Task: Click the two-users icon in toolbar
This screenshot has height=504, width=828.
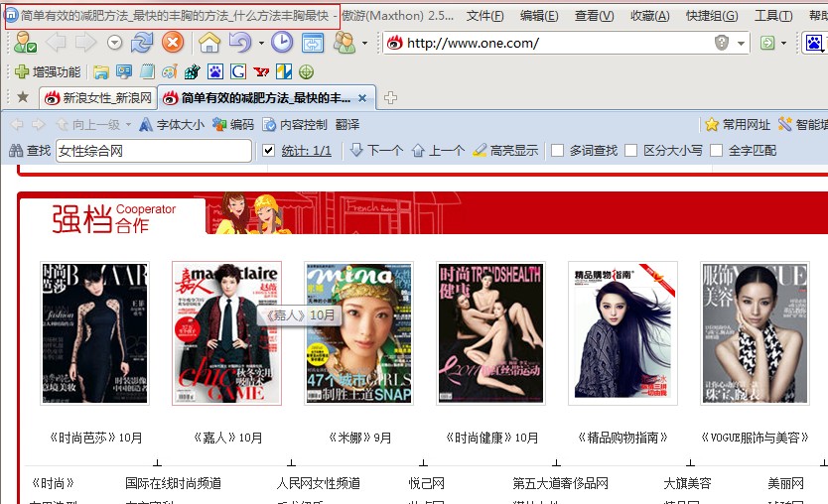Action: pos(345,43)
